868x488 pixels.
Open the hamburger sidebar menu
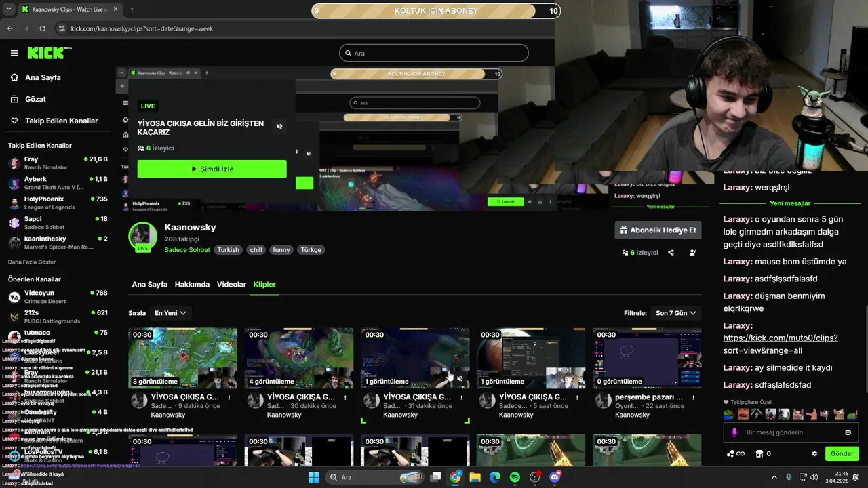click(x=14, y=53)
